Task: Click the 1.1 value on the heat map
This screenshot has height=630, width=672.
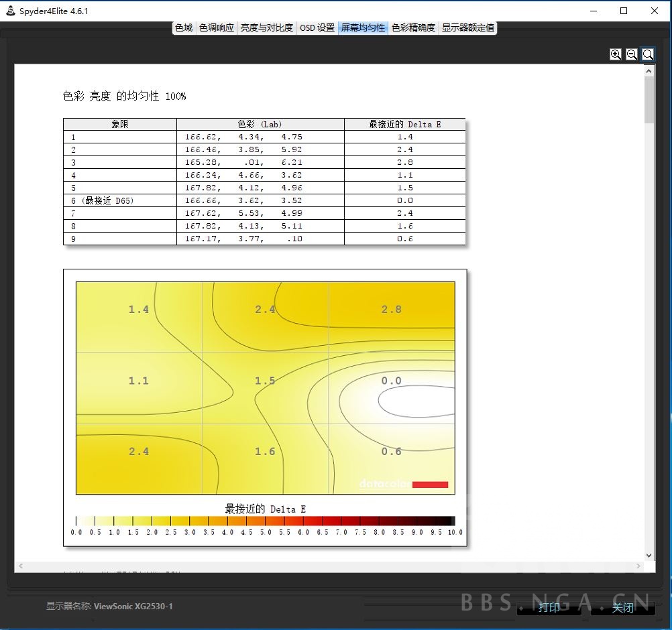Action: click(139, 380)
